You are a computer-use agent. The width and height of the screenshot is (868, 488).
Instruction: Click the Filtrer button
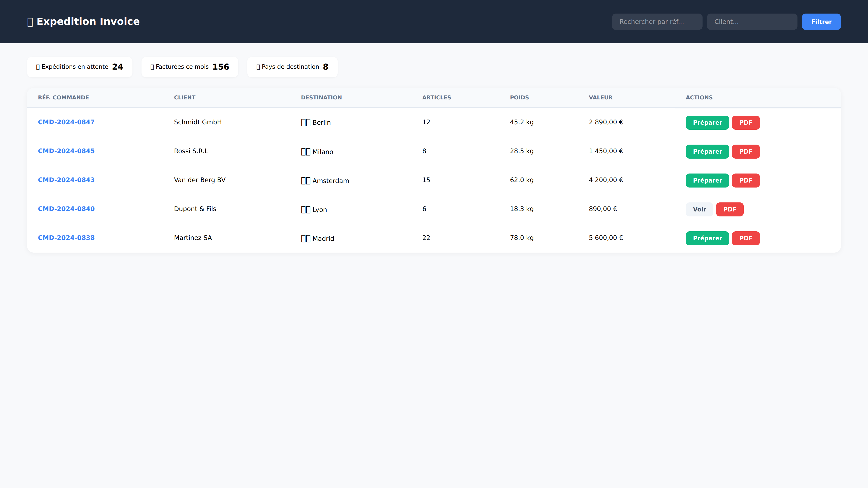[821, 21]
